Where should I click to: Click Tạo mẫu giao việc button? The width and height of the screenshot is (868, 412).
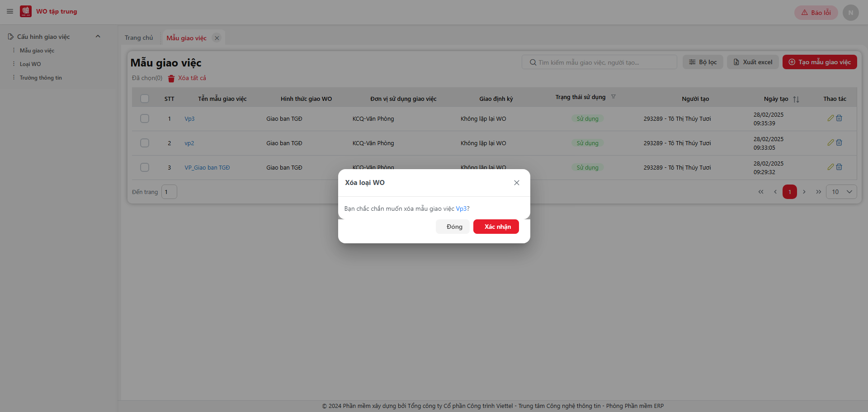pos(820,62)
